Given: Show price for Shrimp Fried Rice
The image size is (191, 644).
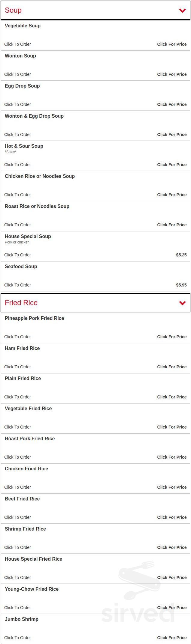Looking at the screenshot, I should [x=172, y=547].
